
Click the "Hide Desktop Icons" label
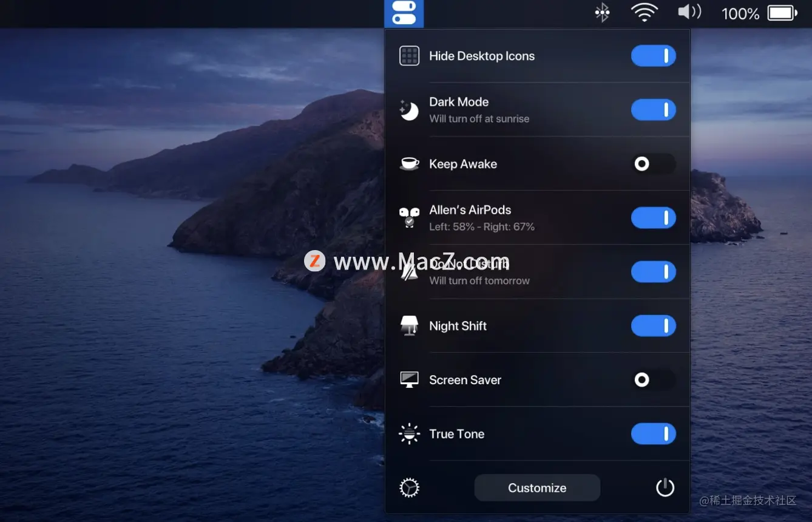(482, 56)
